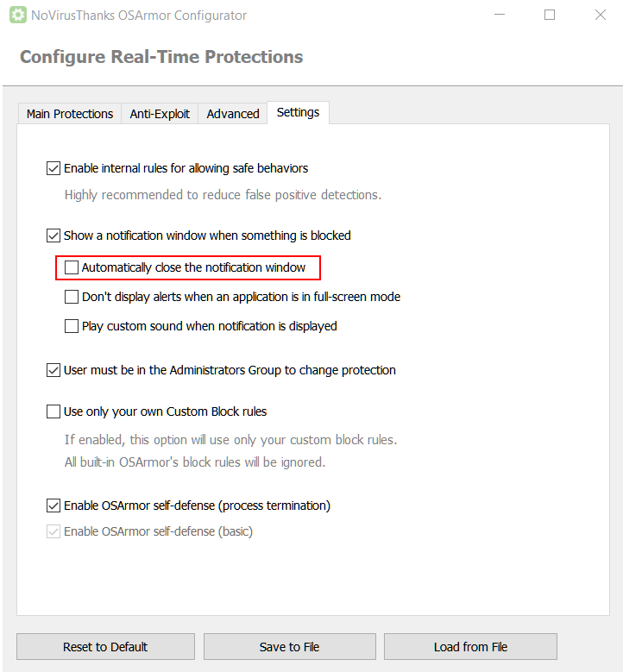The width and height of the screenshot is (623, 672).
Task: Enable Play custom sound when notification displayed
Action: [72, 326]
